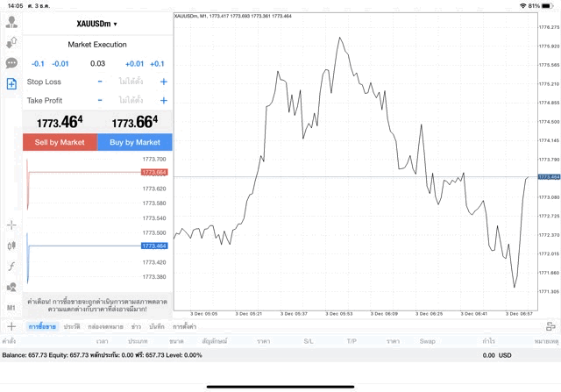
Task: Raise the volume by +0.01
Action: point(134,64)
